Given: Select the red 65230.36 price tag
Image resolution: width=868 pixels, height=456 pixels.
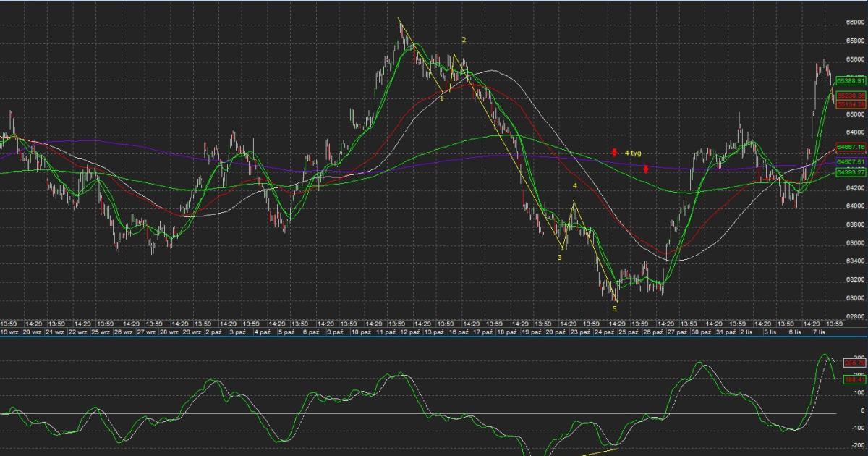Looking at the screenshot, I should tap(851, 96).
